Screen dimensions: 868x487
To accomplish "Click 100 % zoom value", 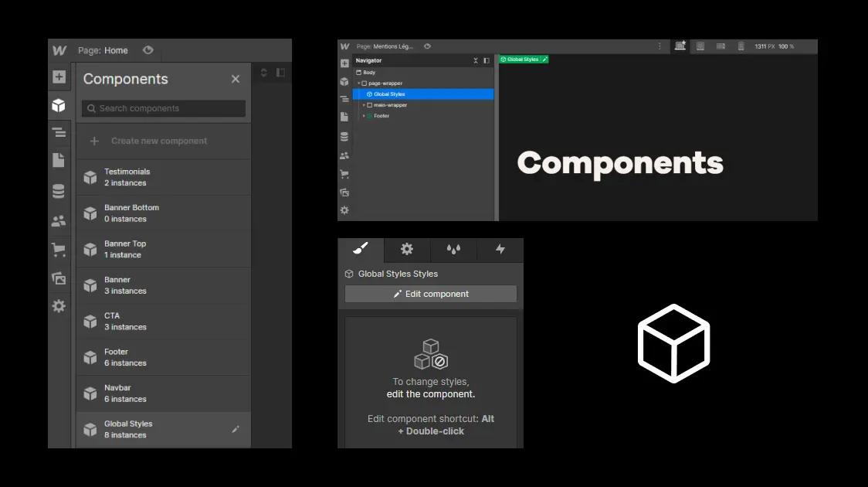I will [786, 46].
